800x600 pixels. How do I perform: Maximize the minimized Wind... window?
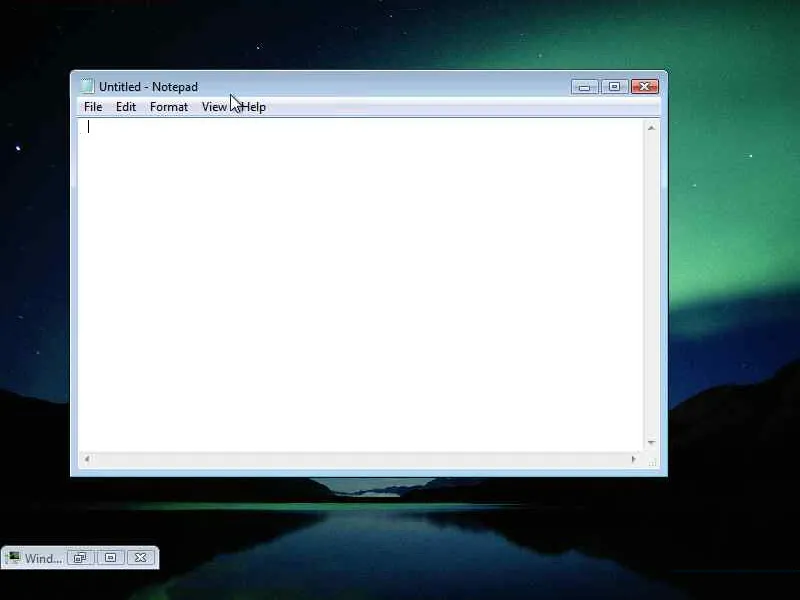pyautogui.click(x=110, y=558)
